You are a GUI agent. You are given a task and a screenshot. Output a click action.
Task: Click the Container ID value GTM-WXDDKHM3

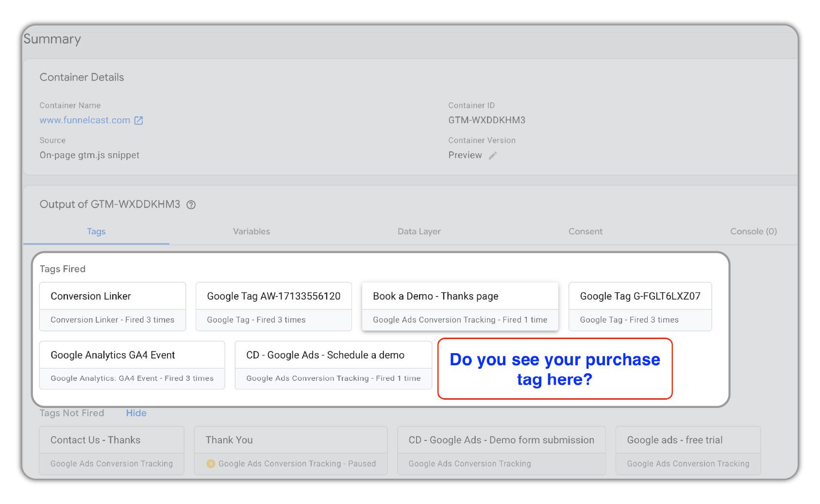(487, 120)
